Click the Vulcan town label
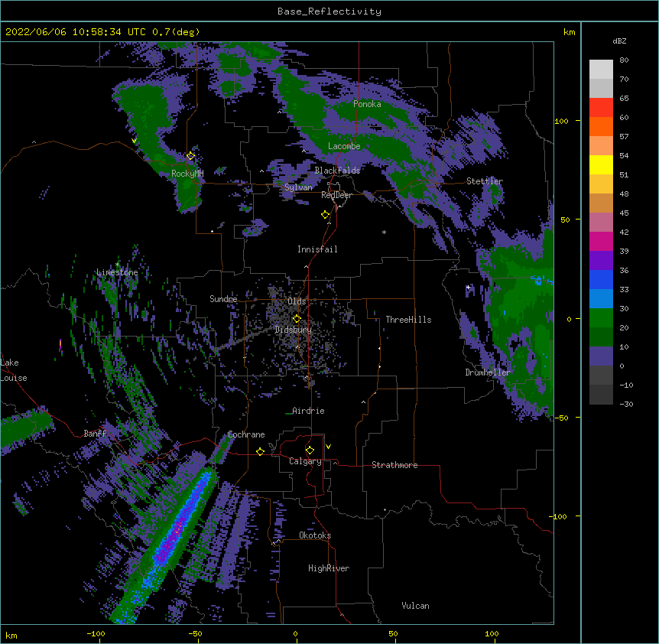 [415, 606]
